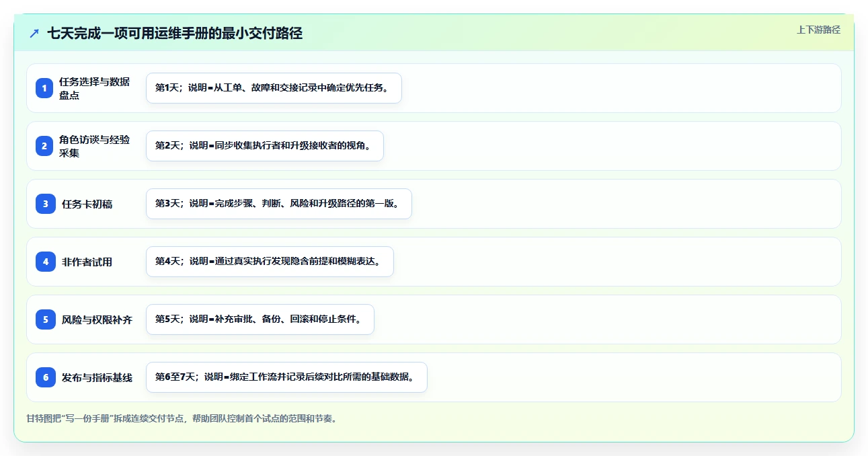Select the step 6 number badge
868x456 pixels.
[x=46, y=377]
